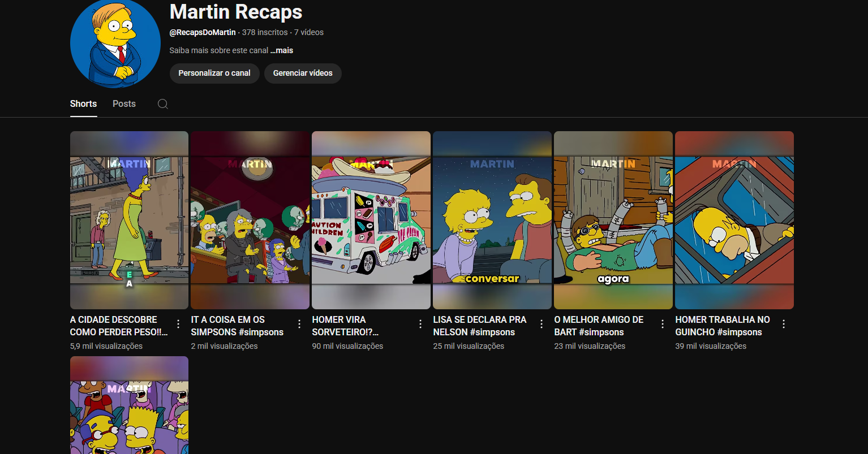Open options menu for HOMER TRABALHA NO GUINCHO
Viewport: 868px width, 454px height.
pos(784,324)
